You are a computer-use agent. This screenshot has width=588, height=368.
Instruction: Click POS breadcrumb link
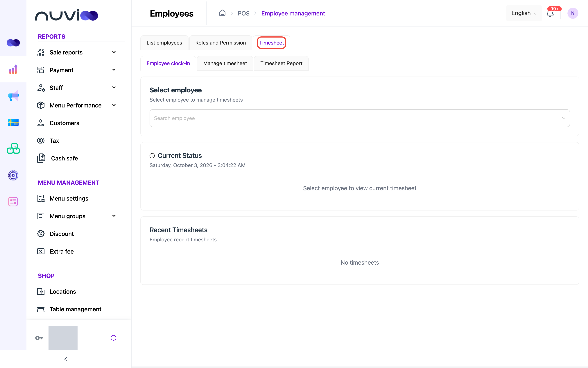(x=243, y=13)
